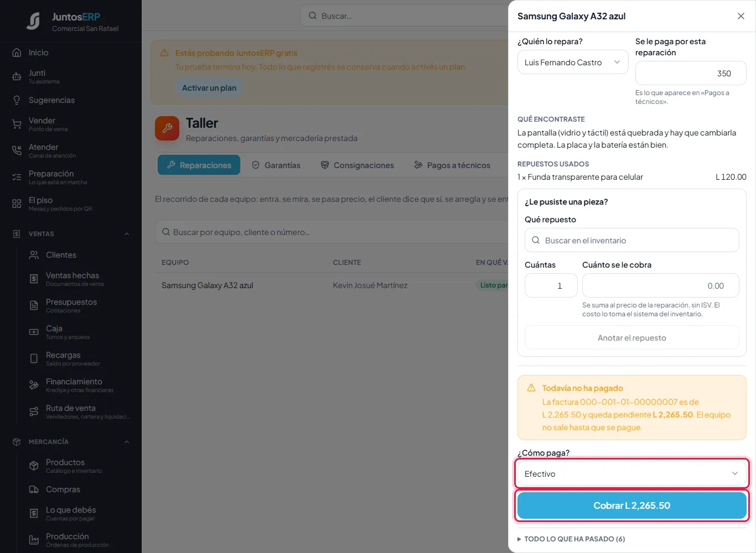Click the Activar un plan button
The image size is (756, 553).
click(x=209, y=88)
